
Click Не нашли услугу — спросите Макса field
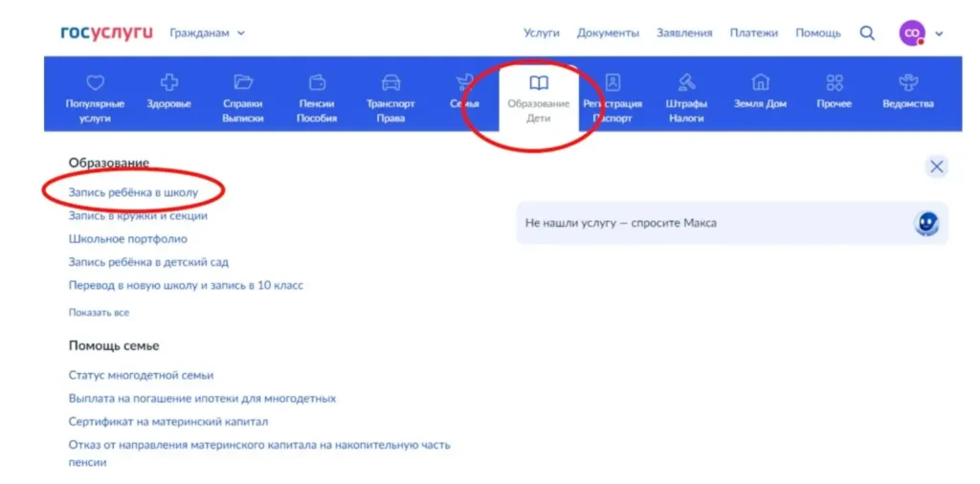coord(732,223)
